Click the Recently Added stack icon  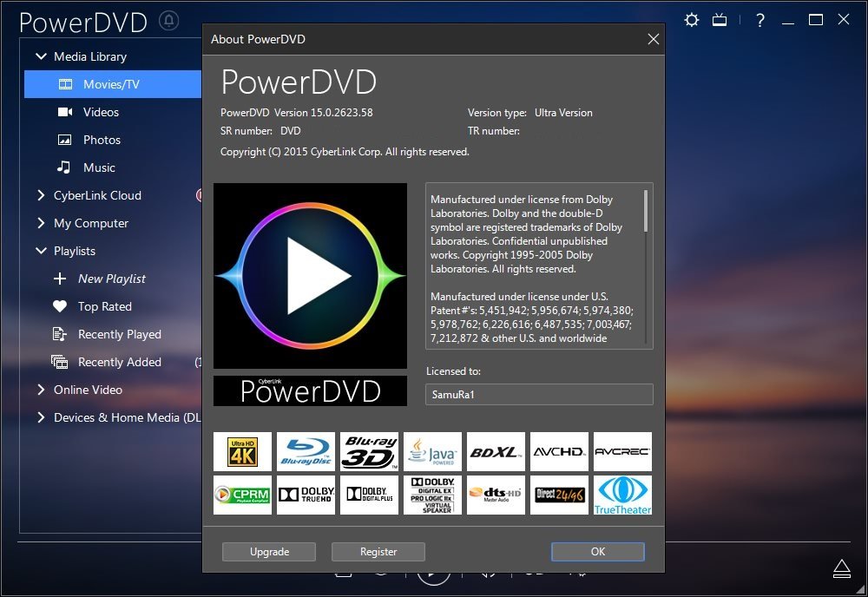(x=59, y=362)
